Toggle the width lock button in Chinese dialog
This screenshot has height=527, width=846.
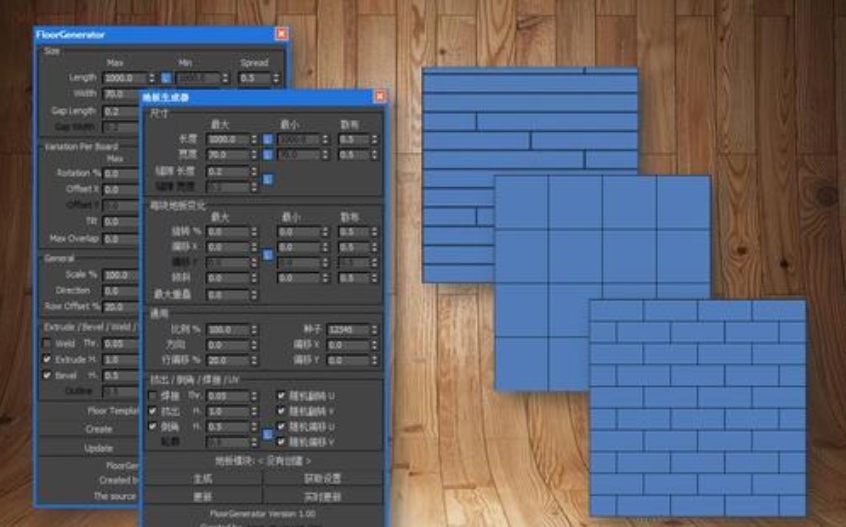tap(268, 155)
